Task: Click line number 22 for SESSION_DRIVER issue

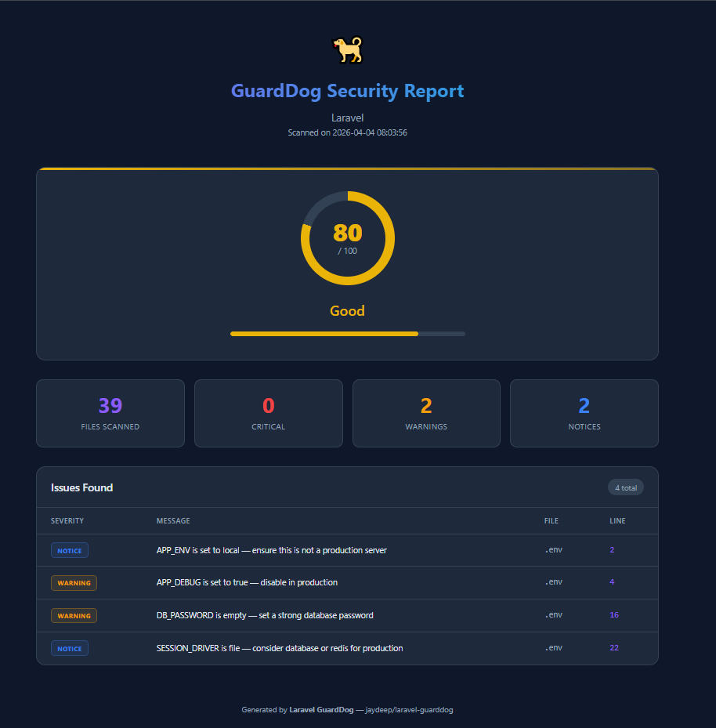Action: (614, 648)
